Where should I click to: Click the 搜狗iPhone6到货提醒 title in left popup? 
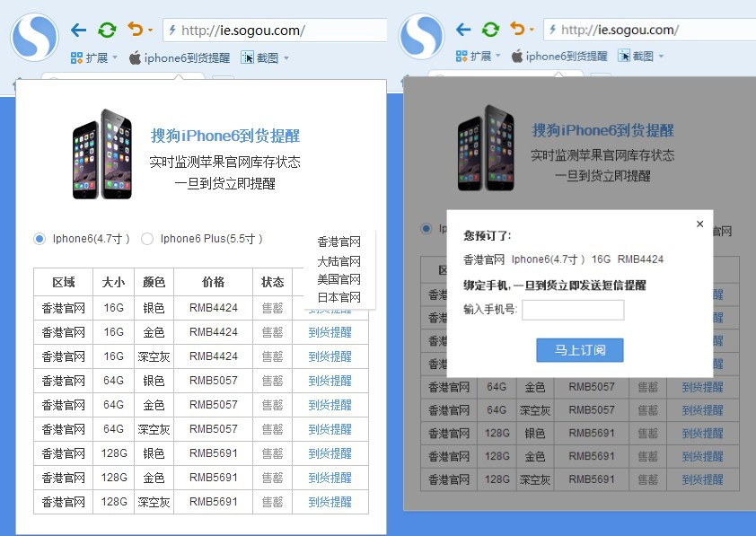click(x=225, y=136)
